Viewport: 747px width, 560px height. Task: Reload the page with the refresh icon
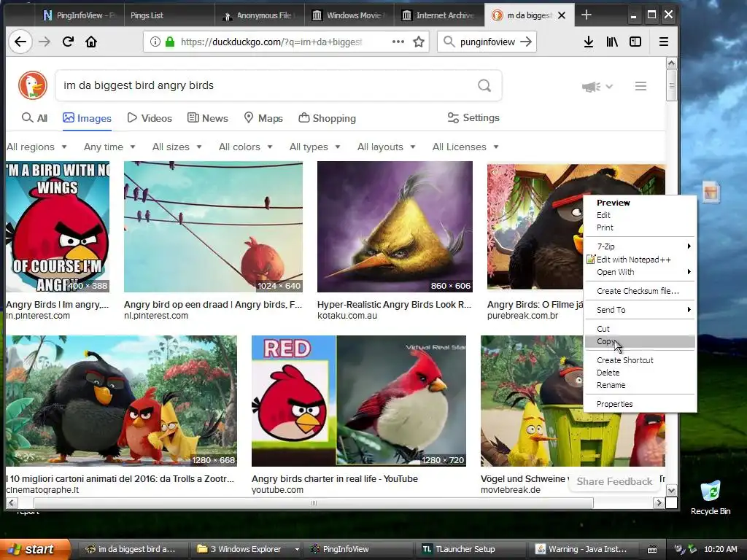(68, 42)
